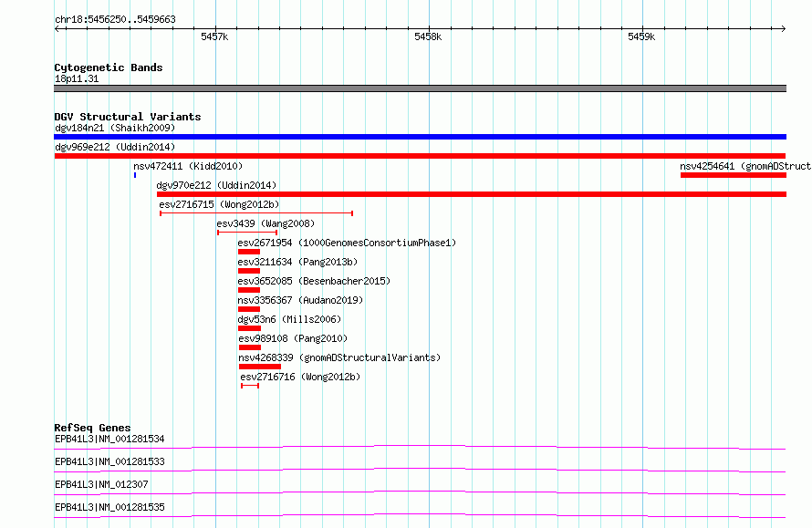
Task: Click the left arrow of the ruler
Action: pyautogui.click(x=57, y=28)
